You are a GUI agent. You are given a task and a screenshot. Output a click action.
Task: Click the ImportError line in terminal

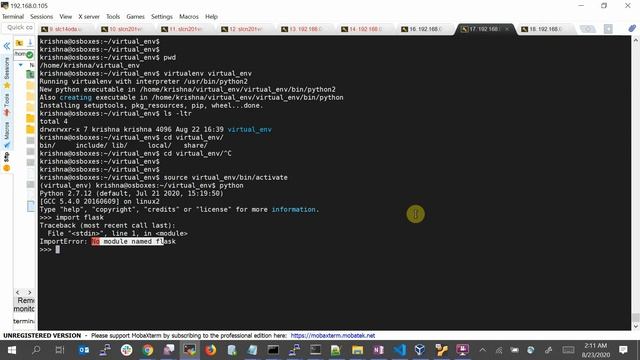107,241
